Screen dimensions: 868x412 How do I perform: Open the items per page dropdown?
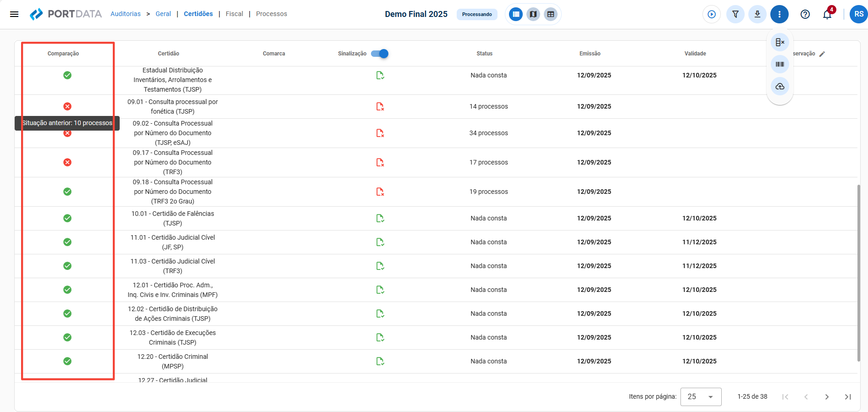[x=701, y=396]
